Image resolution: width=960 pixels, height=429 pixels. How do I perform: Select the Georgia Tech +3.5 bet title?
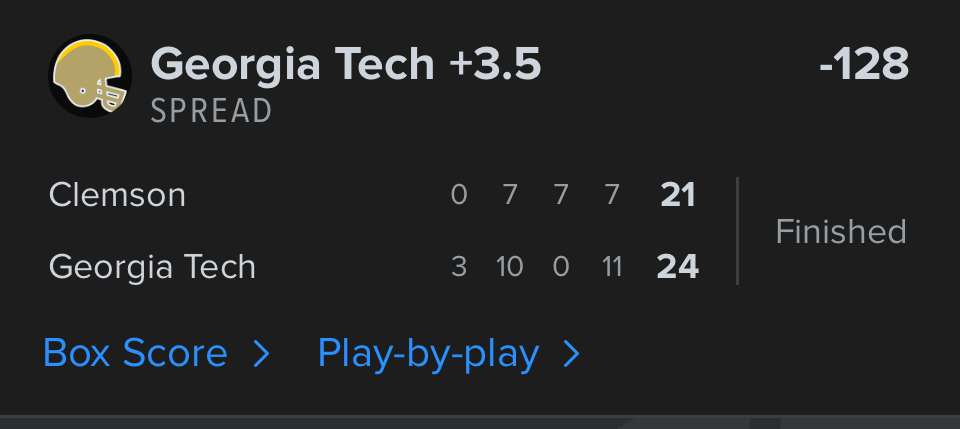[345, 65]
